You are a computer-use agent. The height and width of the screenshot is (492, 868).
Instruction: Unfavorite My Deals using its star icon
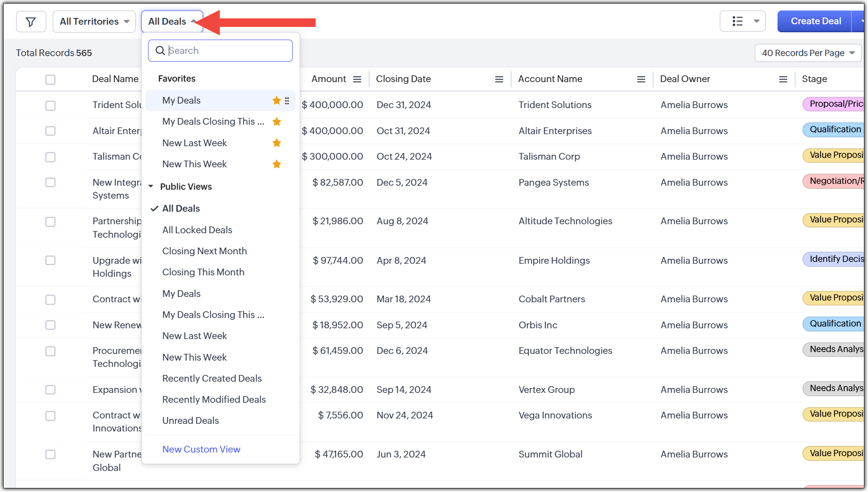pos(276,100)
